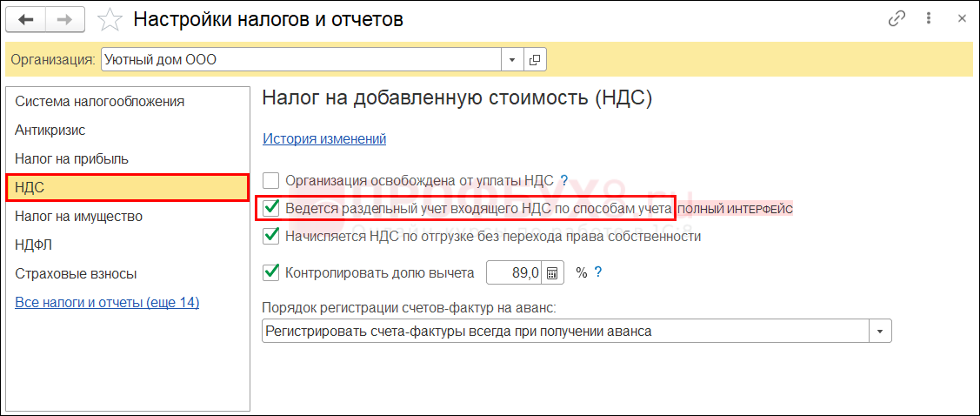Enable Организация освобождена от уплаты НДС checkbox
Screen dimensions: 980x416
pos(270,181)
